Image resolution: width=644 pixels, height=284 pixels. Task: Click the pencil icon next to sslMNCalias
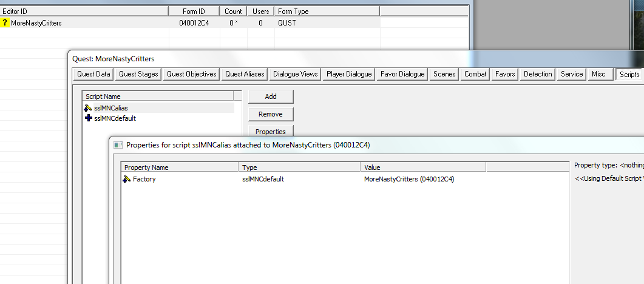[89, 108]
